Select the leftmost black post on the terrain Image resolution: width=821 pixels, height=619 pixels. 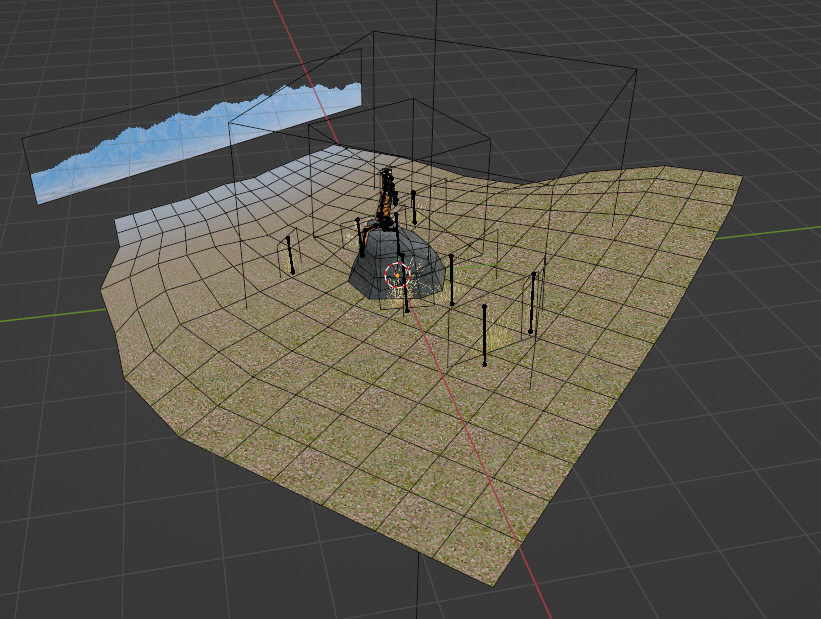(290, 255)
